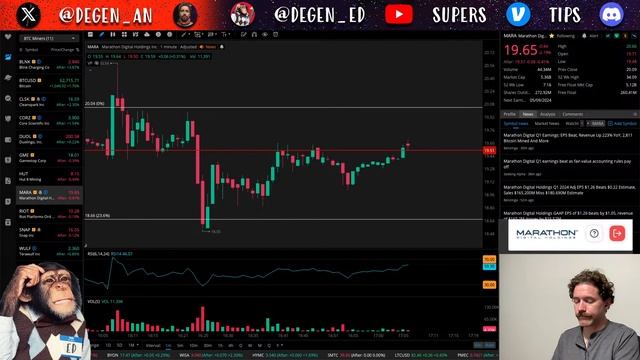Viewport: 640px width, 360px height.
Task: Click the magnet snap icon in the chart toolbar
Action: (x=254, y=35)
